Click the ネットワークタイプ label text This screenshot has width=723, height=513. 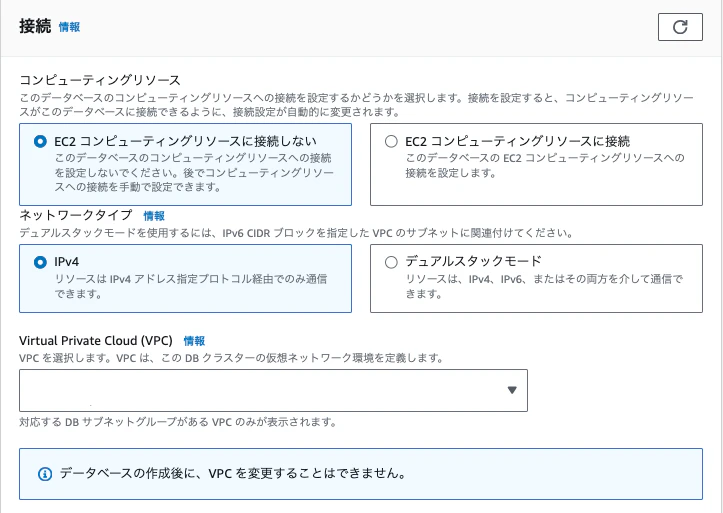tap(76, 215)
